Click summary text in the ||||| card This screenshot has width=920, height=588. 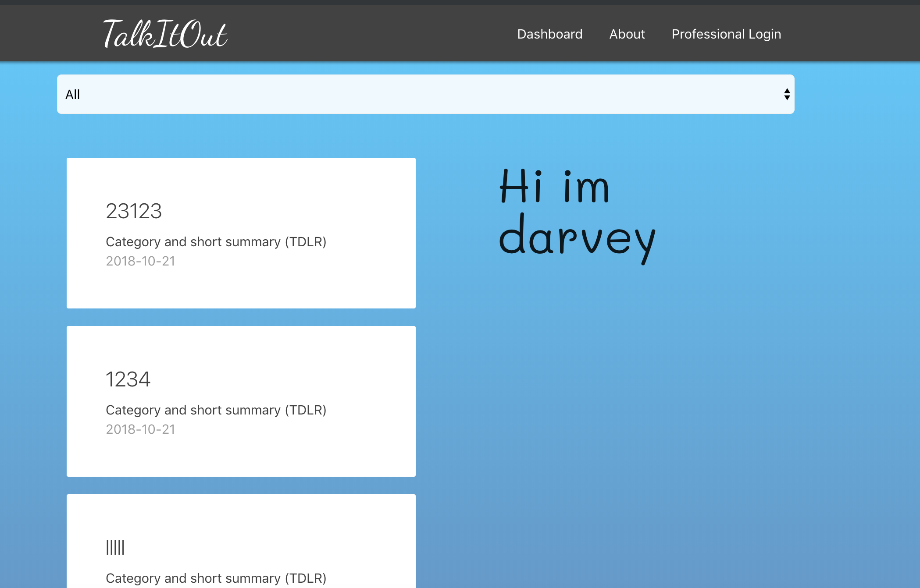(x=216, y=578)
